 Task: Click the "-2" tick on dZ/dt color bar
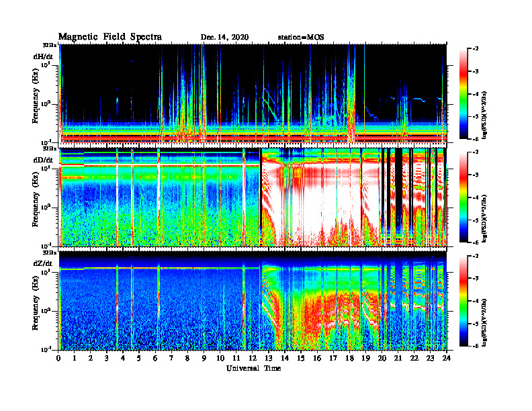tap(476, 256)
